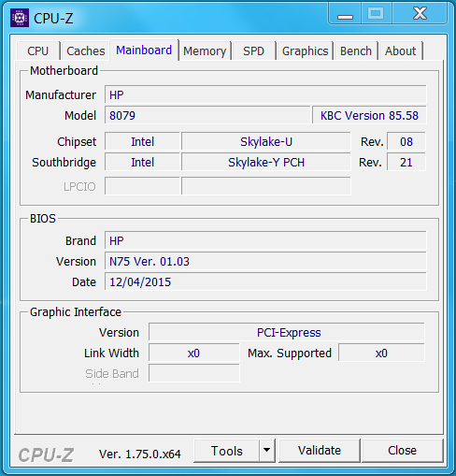This screenshot has height=476, width=456.
Task: Select the Mainboard tab
Action: [x=144, y=50]
